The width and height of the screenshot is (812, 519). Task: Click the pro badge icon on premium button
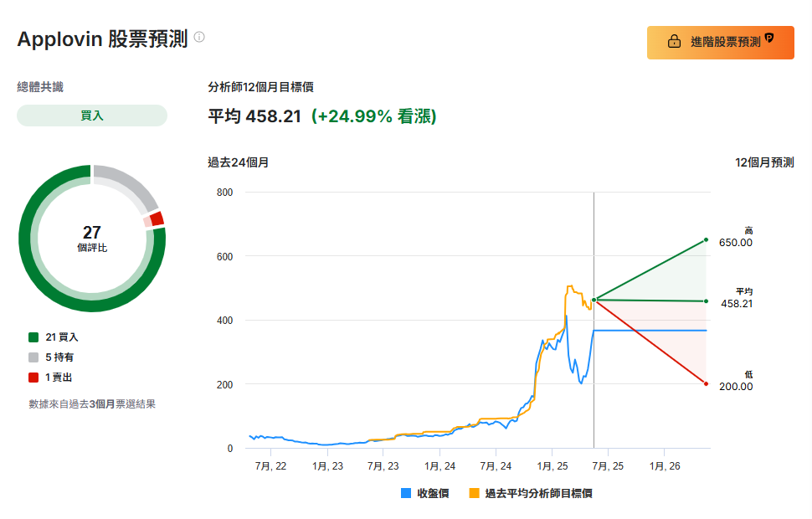click(768, 39)
